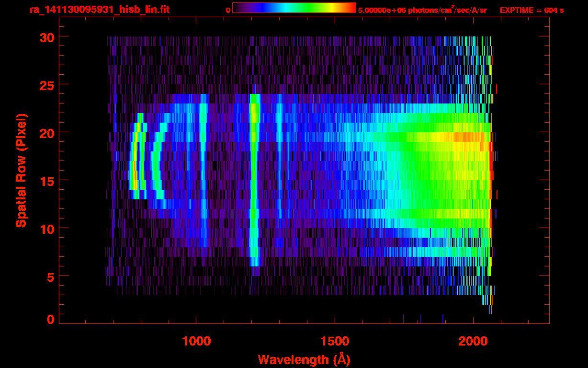Click the x-axis tick label 1000
Screen dimensions: 588x368
coord(196,341)
